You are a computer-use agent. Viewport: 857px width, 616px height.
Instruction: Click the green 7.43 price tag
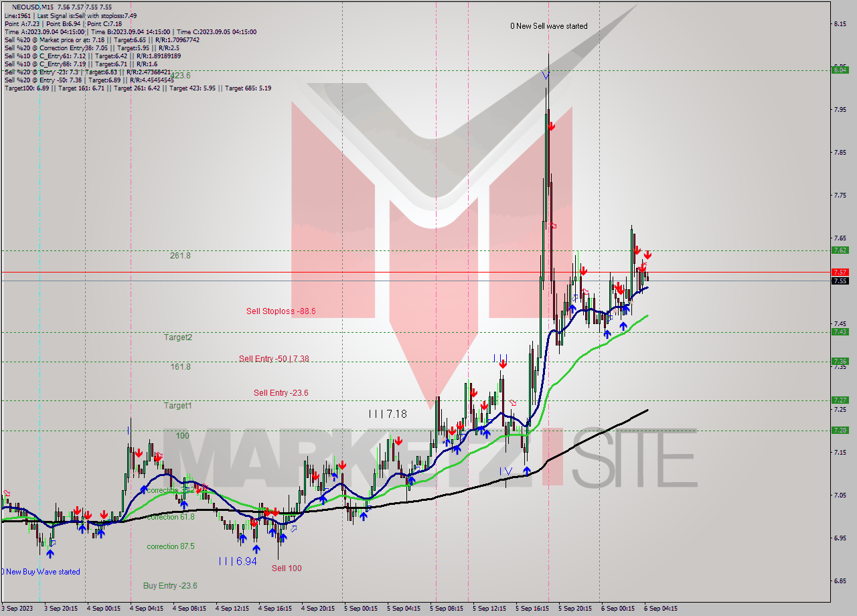click(840, 332)
